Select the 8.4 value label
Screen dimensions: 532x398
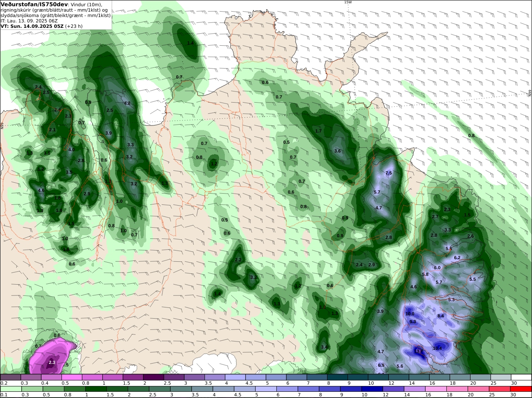pos(441,316)
